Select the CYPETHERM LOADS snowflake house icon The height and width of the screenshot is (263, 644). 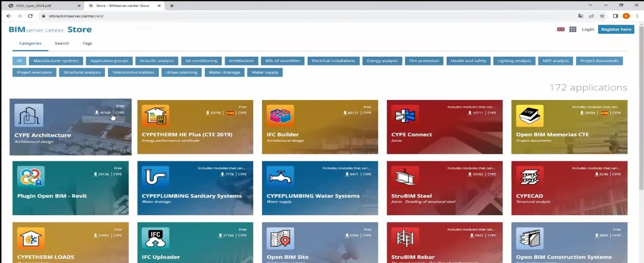tap(31, 238)
